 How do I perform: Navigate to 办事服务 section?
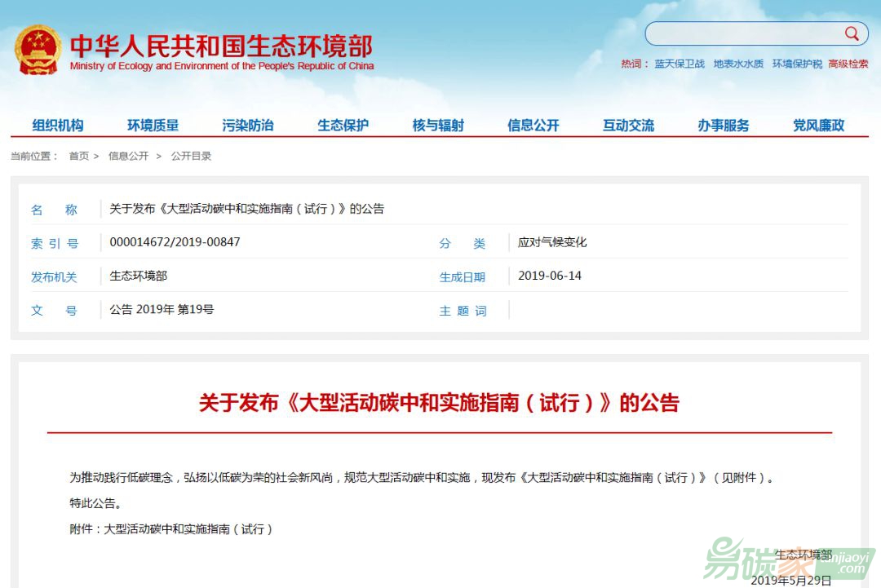coord(724,125)
